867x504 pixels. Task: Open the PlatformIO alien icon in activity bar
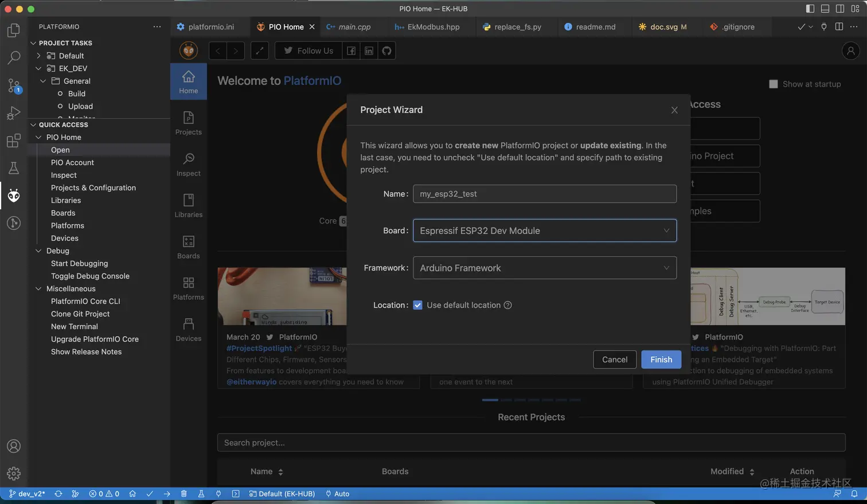click(x=14, y=196)
